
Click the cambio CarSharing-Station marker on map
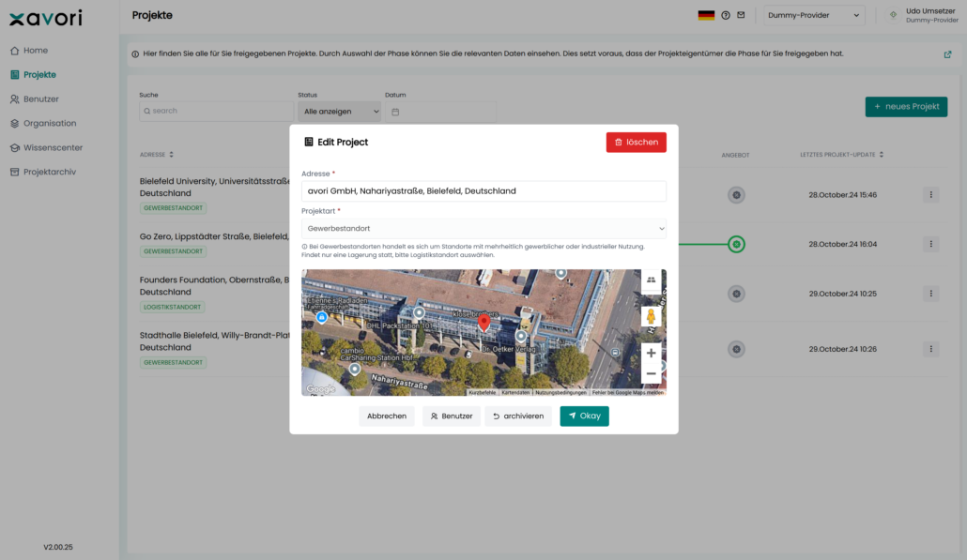click(x=355, y=369)
